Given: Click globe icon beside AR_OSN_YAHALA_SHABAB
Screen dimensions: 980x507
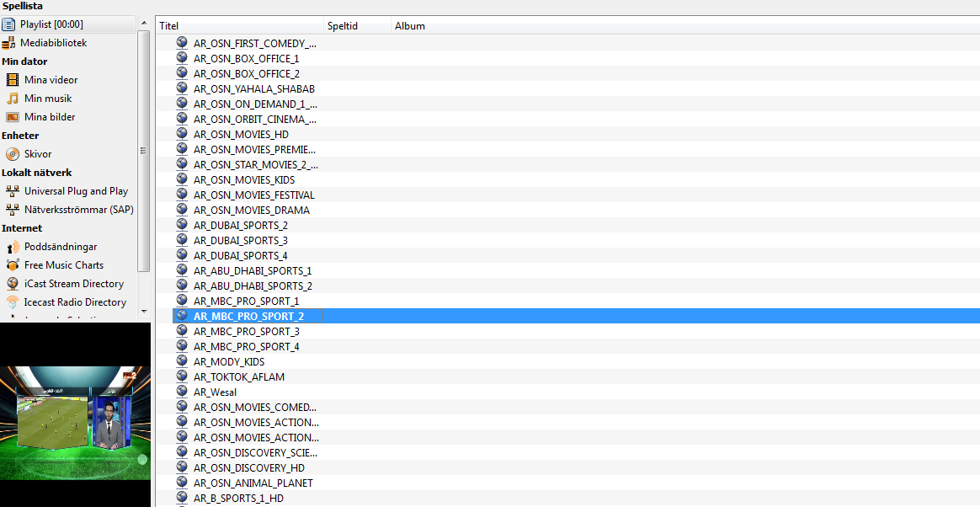Looking at the screenshot, I should [x=182, y=88].
